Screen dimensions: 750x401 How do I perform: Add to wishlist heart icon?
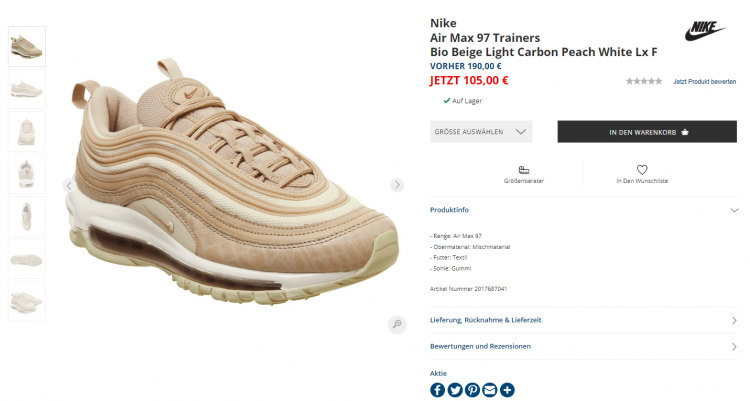pos(642,170)
